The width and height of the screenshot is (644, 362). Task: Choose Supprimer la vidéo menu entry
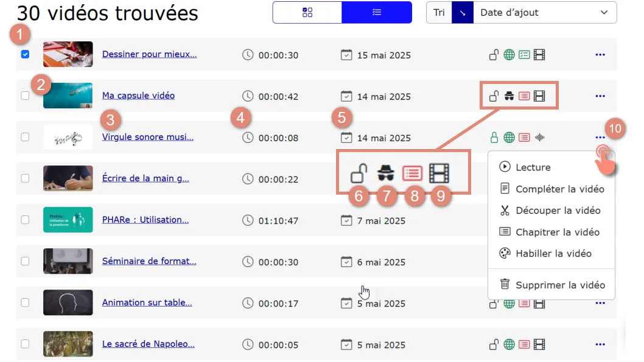click(x=551, y=285)
